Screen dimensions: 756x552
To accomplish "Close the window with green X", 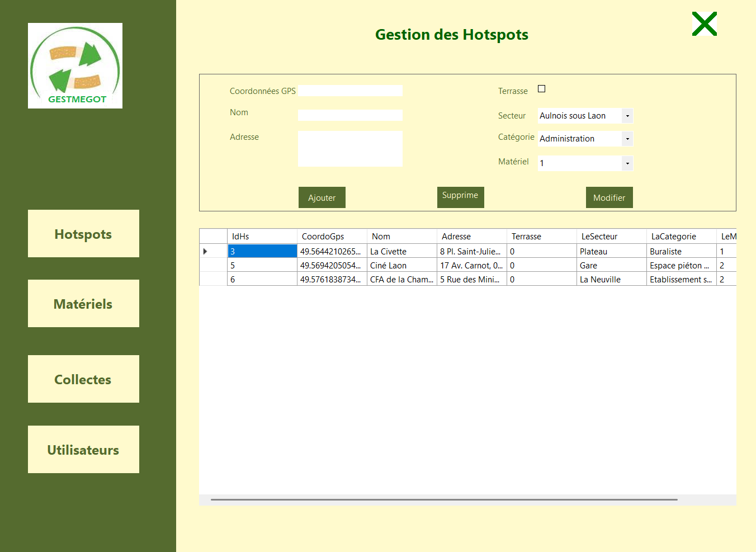I will pyautogui.click(x=704, y=24).
